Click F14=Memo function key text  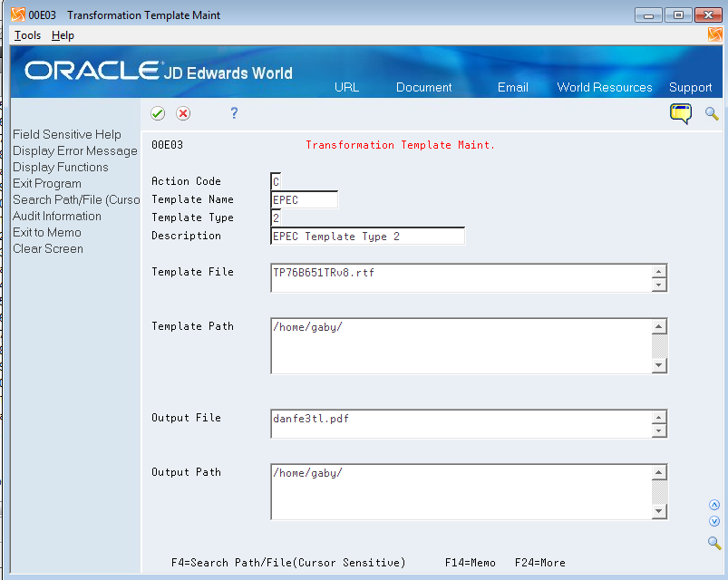[470, 563]
